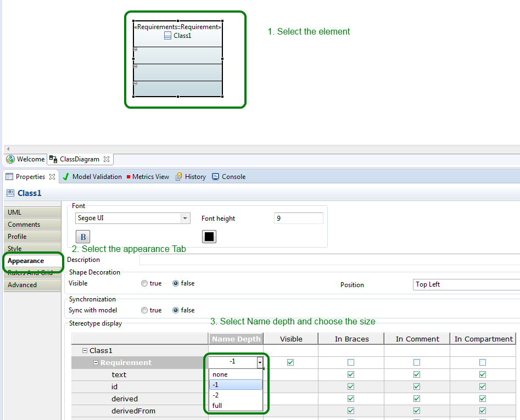Select the Appearance properties section
This screenshot has height=420, width=520.
pyautogui.click(x=32, y=261)
